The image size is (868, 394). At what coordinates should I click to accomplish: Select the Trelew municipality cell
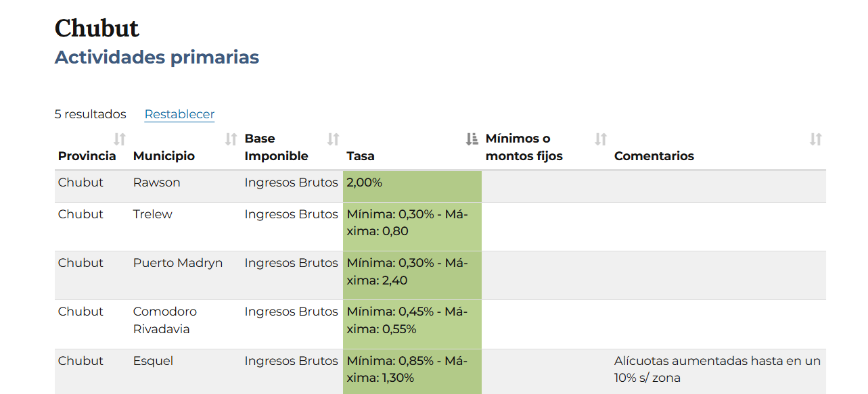point(152,214)
